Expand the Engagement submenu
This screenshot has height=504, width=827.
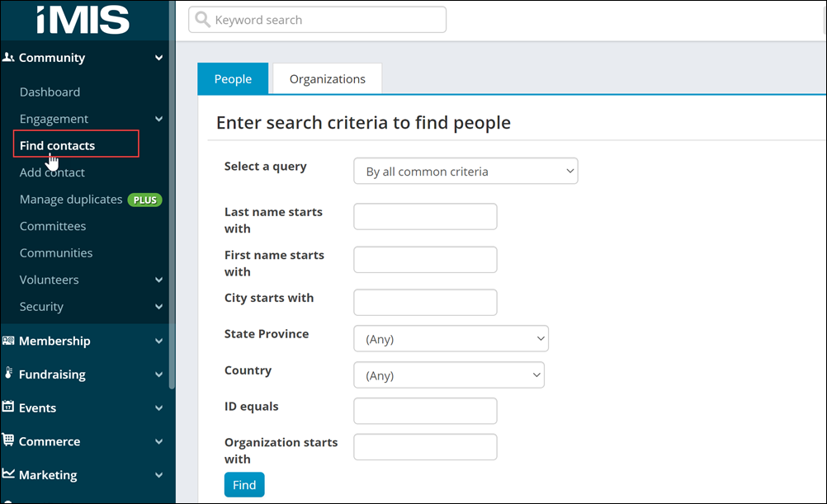[x=158, y=119]
